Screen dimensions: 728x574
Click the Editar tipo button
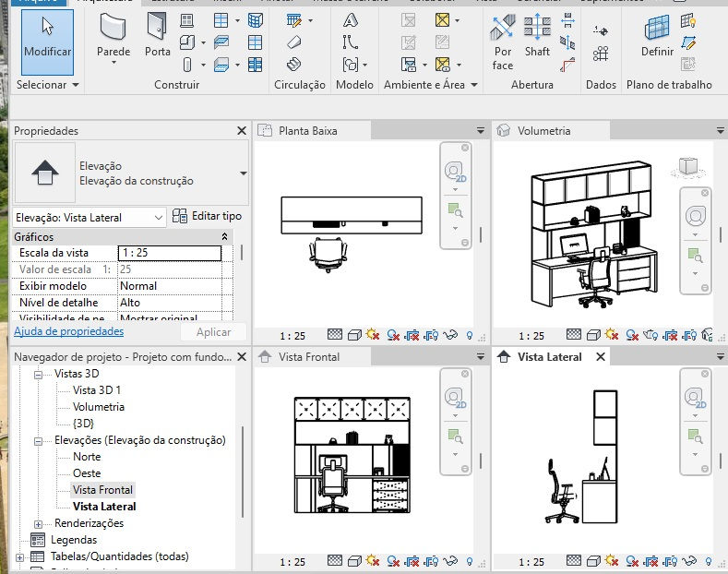coord(207,216)
